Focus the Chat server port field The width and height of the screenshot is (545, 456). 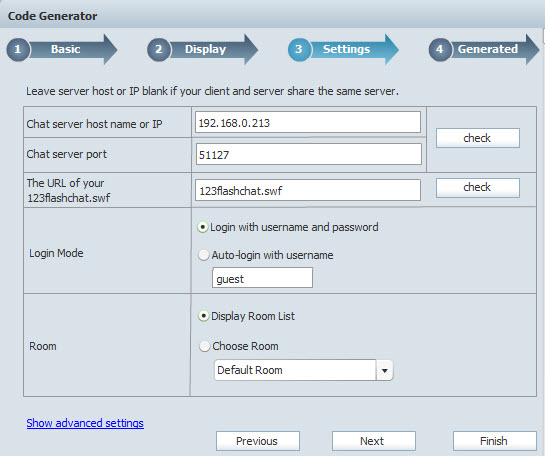308,154
